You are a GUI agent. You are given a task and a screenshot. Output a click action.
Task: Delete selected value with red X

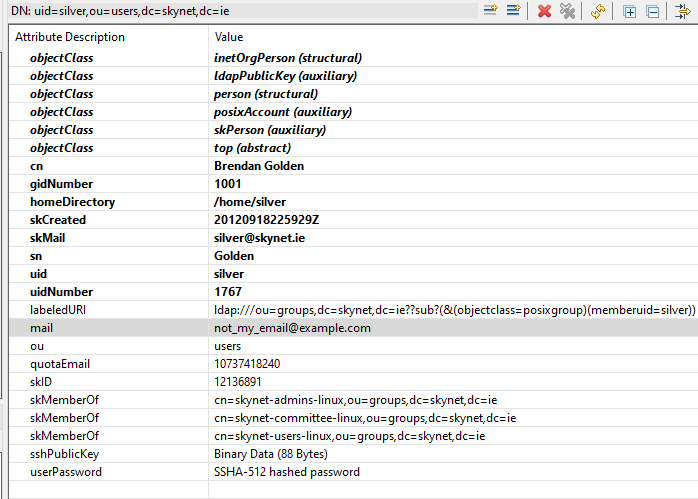click(544, 11)
